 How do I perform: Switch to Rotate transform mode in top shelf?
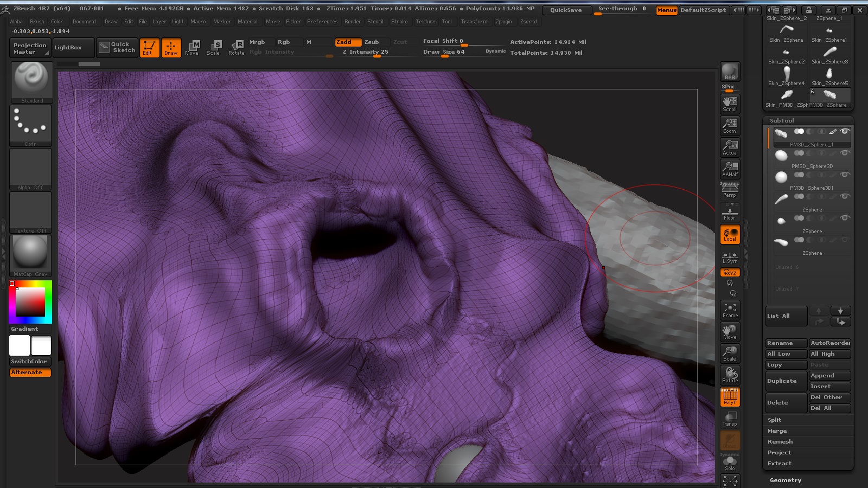pos(236,48)
